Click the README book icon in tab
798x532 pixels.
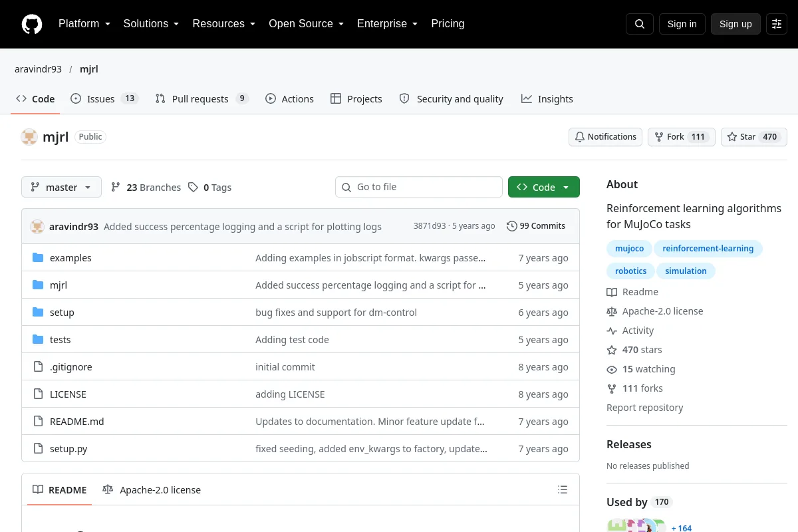[39, 489]
